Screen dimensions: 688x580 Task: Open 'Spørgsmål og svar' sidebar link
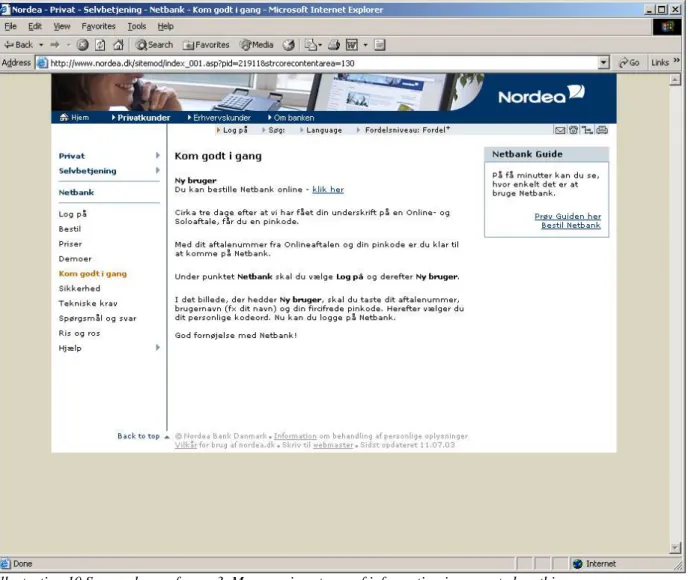pyautogui.click(x=97, y=318)
